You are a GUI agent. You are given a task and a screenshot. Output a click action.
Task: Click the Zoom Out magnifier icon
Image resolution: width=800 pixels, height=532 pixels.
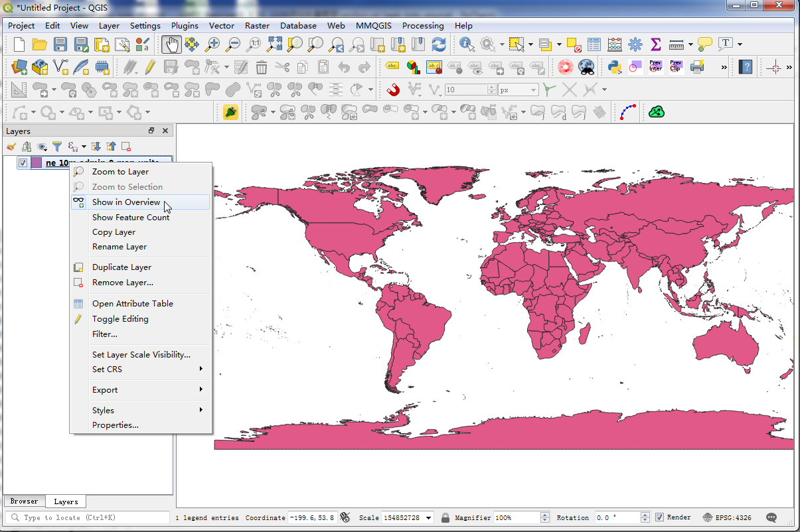pyautogui.click(x=232, y=44)
